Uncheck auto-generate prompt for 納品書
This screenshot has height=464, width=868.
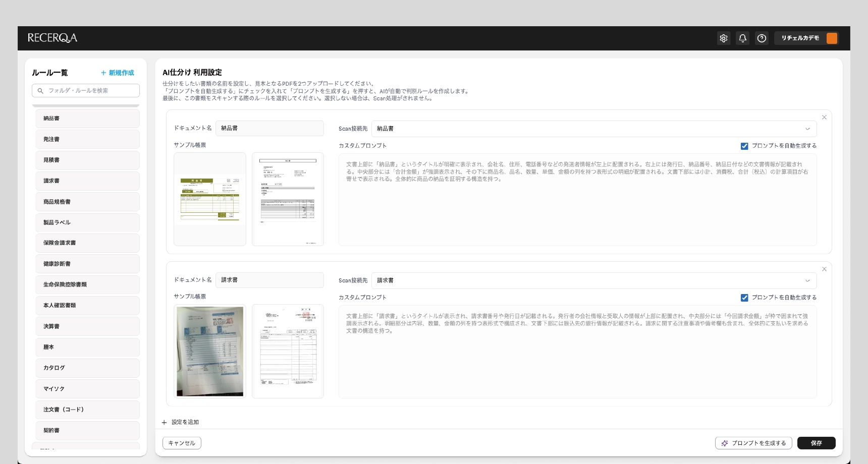[744, 146]
